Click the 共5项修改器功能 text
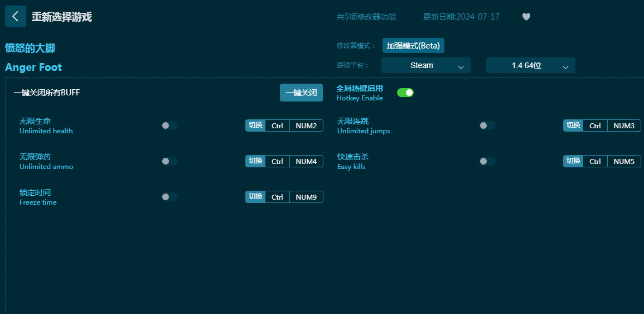 366,17
